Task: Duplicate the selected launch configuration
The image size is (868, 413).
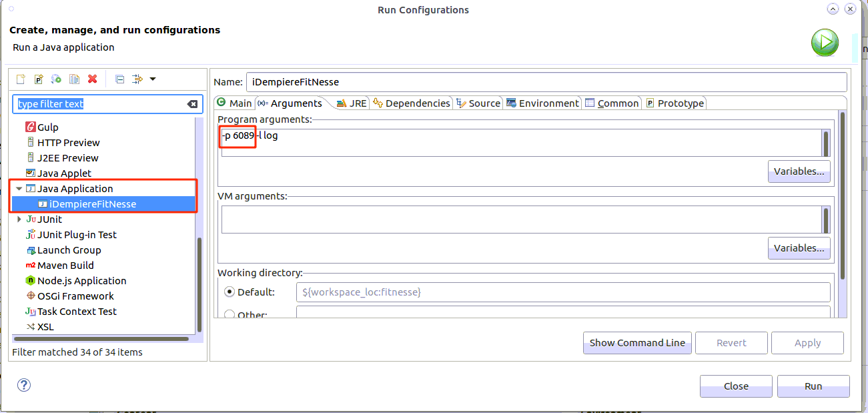Action: coord(75,79)
